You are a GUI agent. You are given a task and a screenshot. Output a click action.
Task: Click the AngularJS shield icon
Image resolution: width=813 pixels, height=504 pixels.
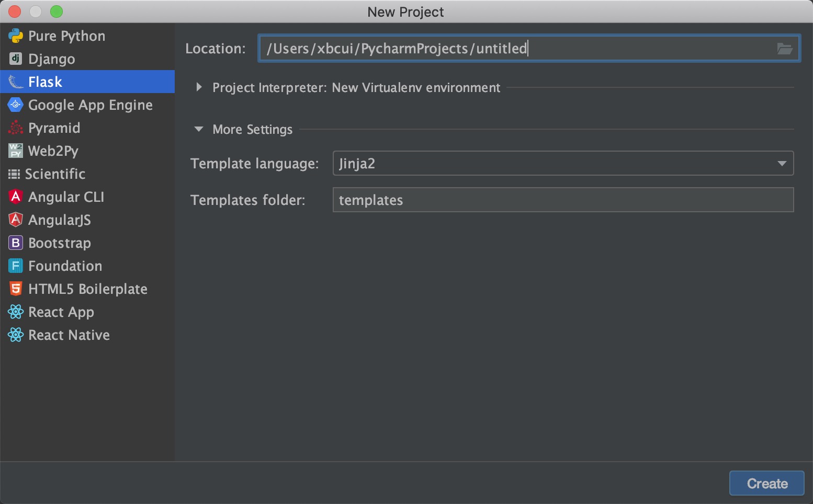tap(16, 220)
